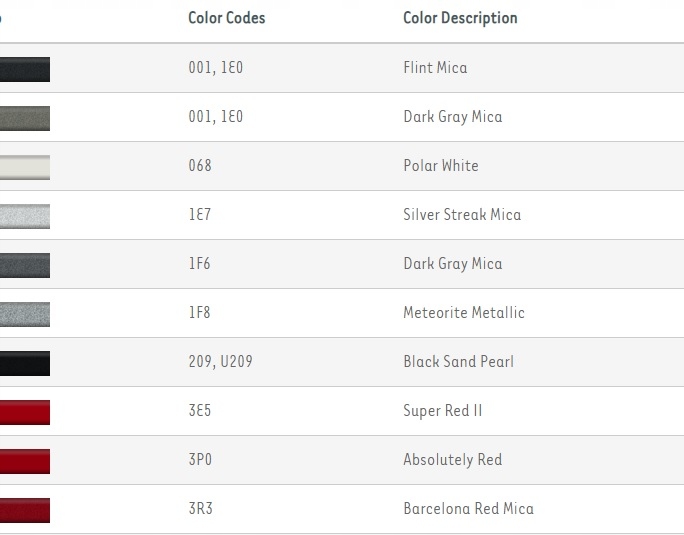This screenshot has width=684, height=535.
Task: Click the Color Description column header
Action: coord(460,18)
